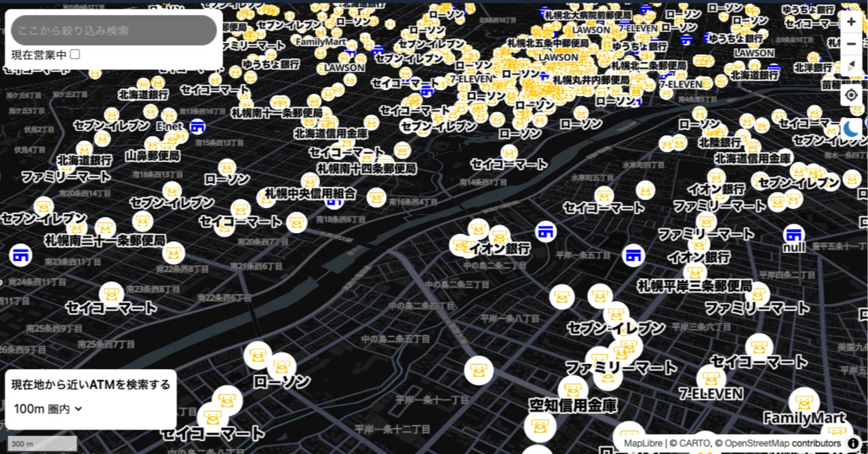Click post office marker near 南23条西11丁目
The width and height of the screenshot is (868, 454).
click(21, 255)
